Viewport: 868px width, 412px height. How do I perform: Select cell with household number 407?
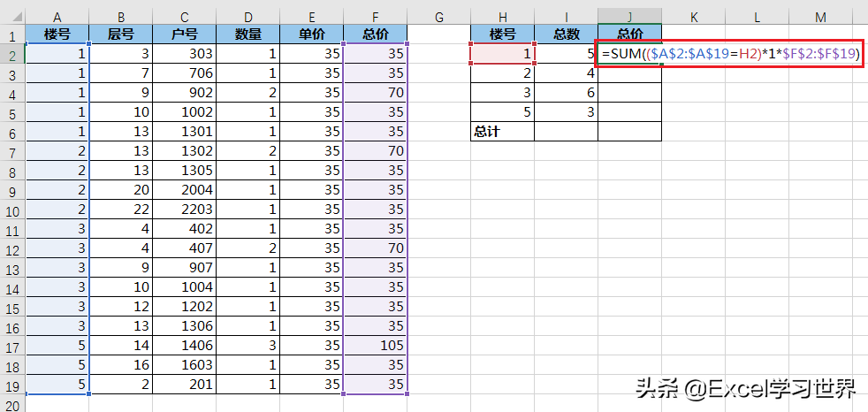coord(185,248)
